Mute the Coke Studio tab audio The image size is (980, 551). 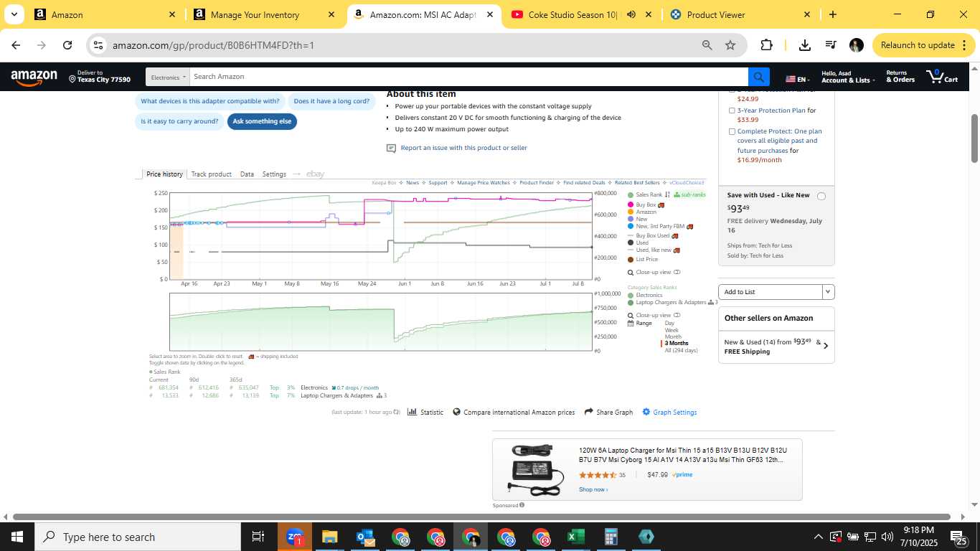(631, 14)
